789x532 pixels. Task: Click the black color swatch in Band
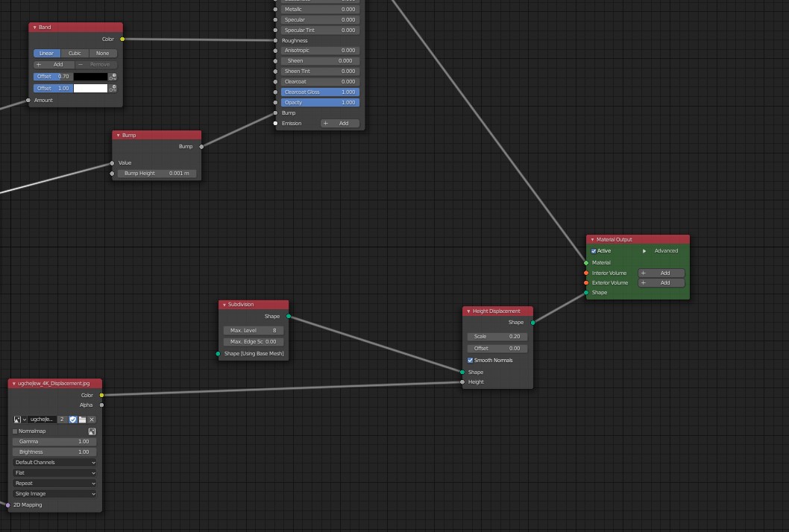point(90,77)
